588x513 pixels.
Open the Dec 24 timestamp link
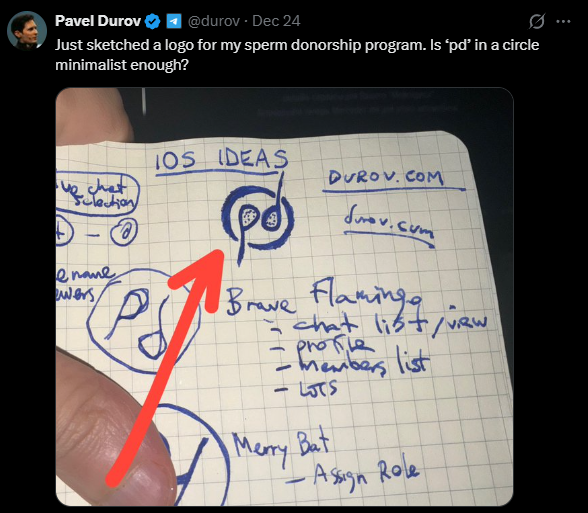276,21
